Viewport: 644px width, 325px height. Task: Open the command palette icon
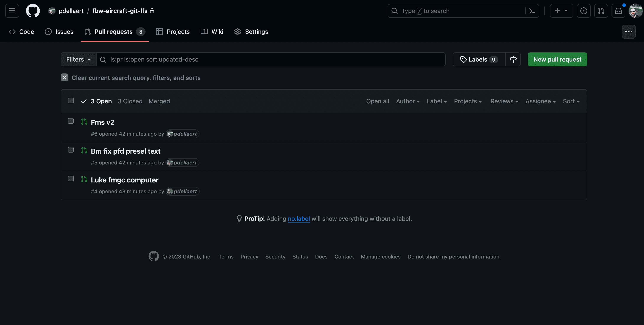coord(532,11)
